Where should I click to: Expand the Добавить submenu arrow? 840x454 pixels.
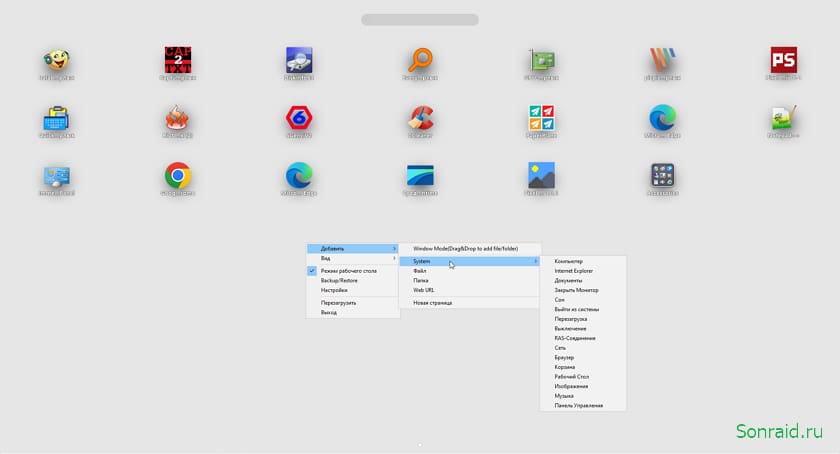394,249
